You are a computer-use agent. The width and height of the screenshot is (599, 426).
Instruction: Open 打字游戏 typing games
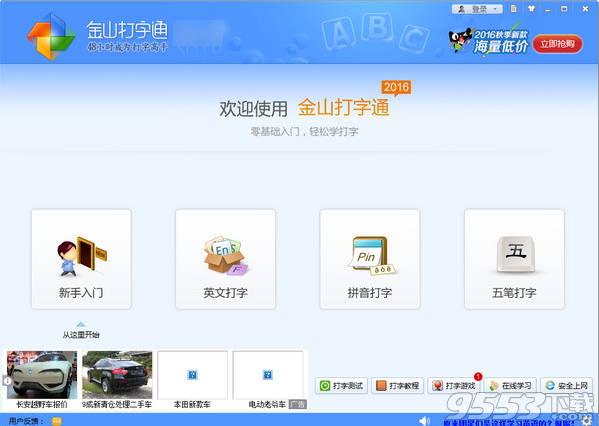454,386
